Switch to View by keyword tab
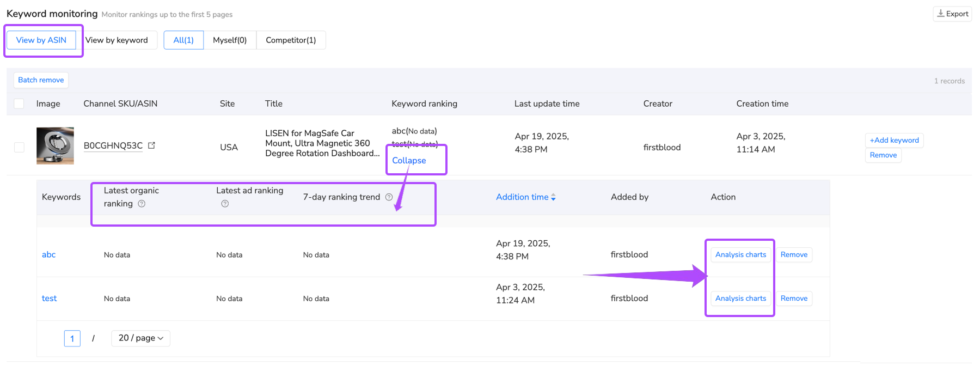Viewport: 980px width, 377px height. point(117,40)
